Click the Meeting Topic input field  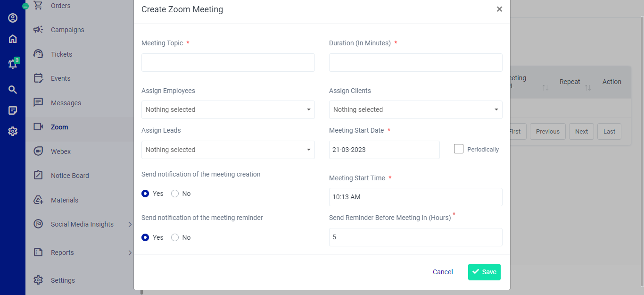[x=228, y=62]
